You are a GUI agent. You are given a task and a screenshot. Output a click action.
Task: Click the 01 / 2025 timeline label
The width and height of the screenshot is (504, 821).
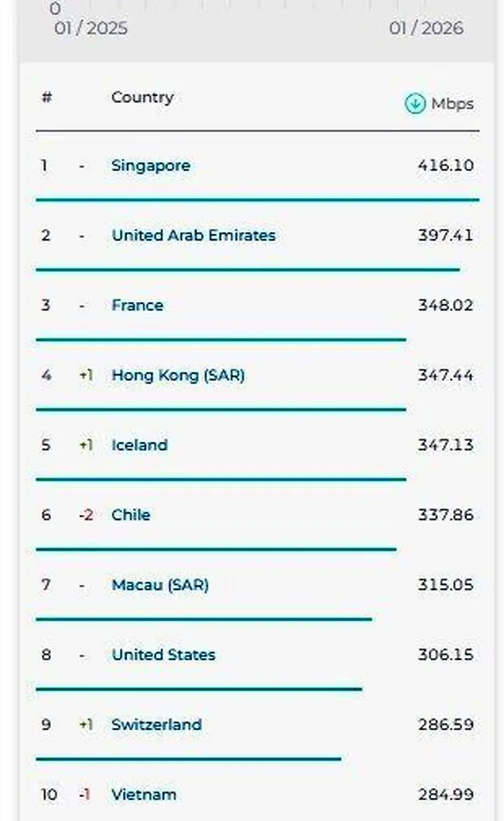91,28
